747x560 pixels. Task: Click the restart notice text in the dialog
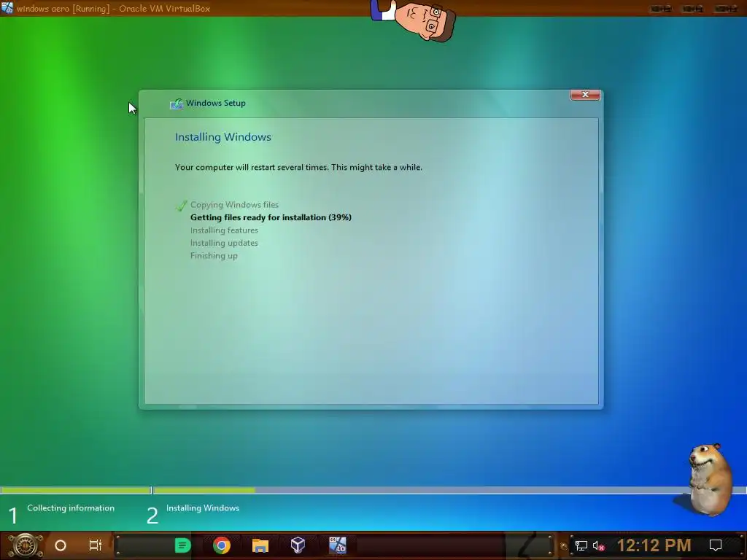[298, 167]
